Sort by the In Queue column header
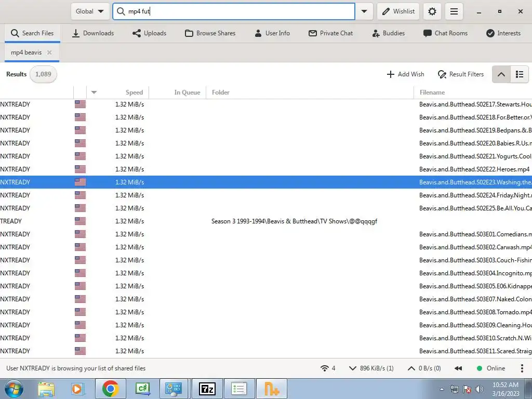The width and height of the screenshot is (532, 399). coord(187,92)
